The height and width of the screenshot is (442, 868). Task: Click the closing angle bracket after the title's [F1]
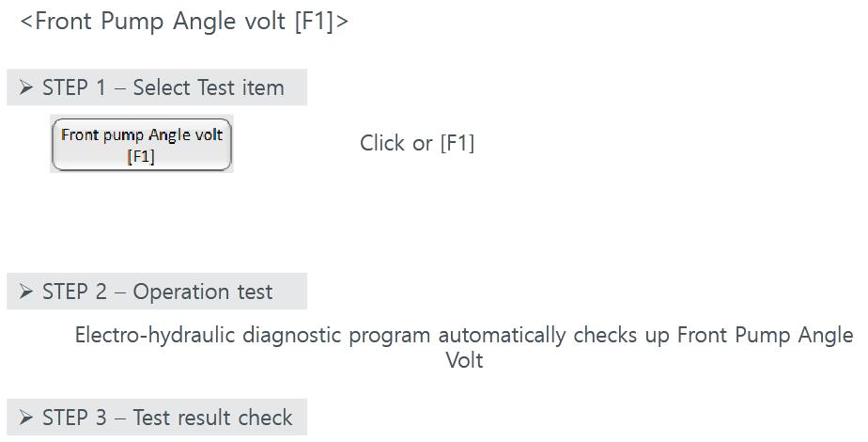click(343, 23)
